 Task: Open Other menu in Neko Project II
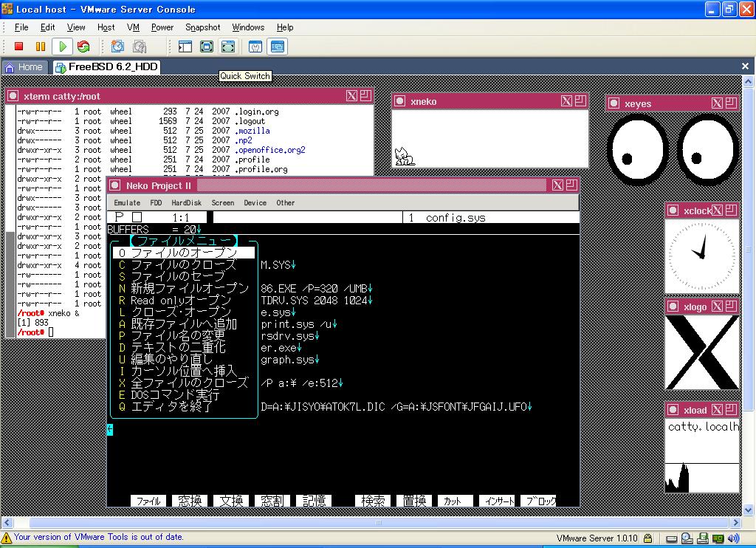(286, 203)
